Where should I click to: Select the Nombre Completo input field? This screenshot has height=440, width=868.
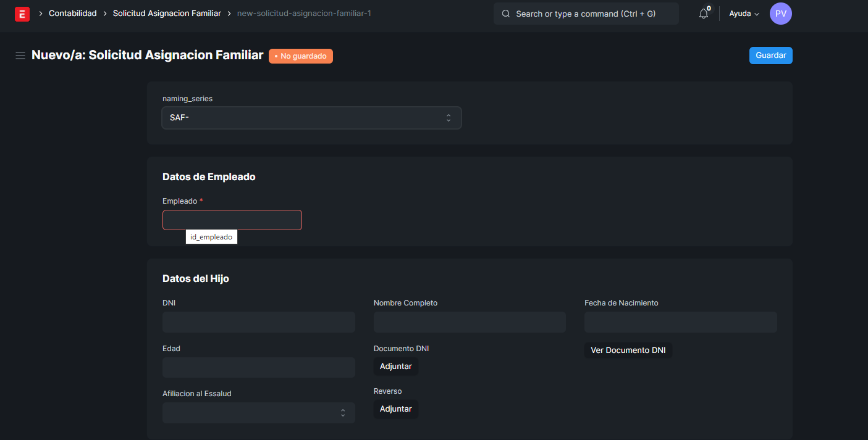pos(470,322)
